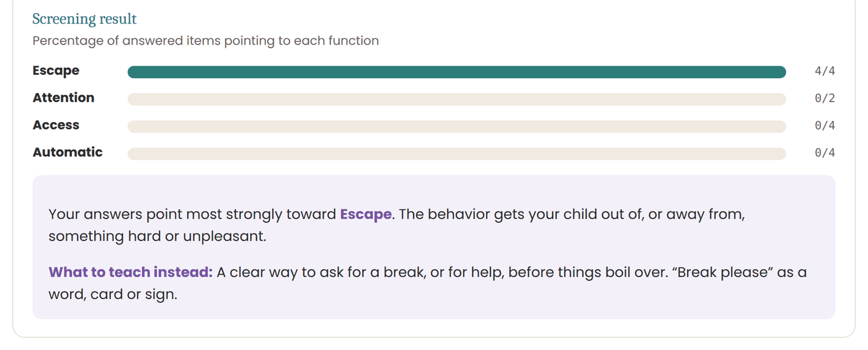Click the percentage of answered items subtitle
The width and height of the screenshot is (868, 350).
pyautogui.click(x=205, y=41)
